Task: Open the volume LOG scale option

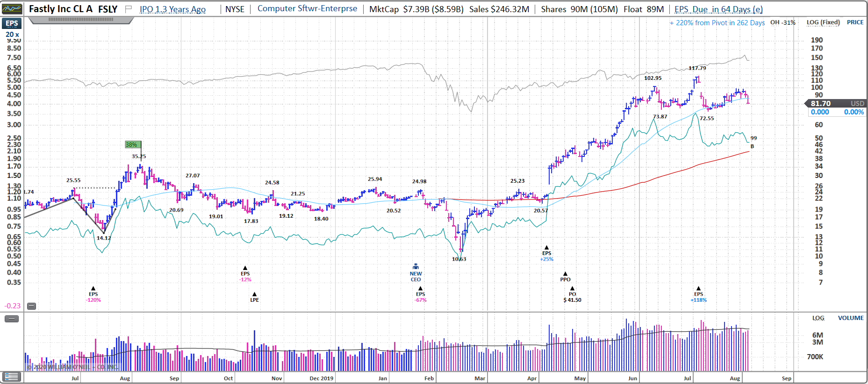Action: click(818, 318)
